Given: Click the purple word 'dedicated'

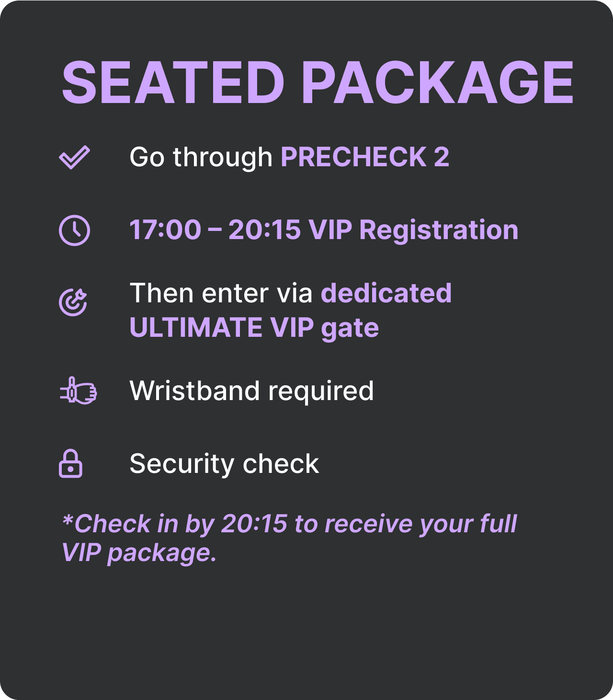Looking at the screenshot, I should 386,293.
